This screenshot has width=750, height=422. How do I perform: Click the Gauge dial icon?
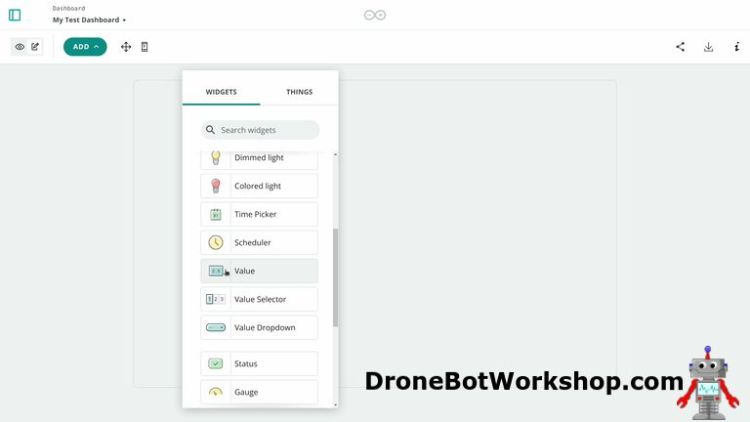(216, 392)
